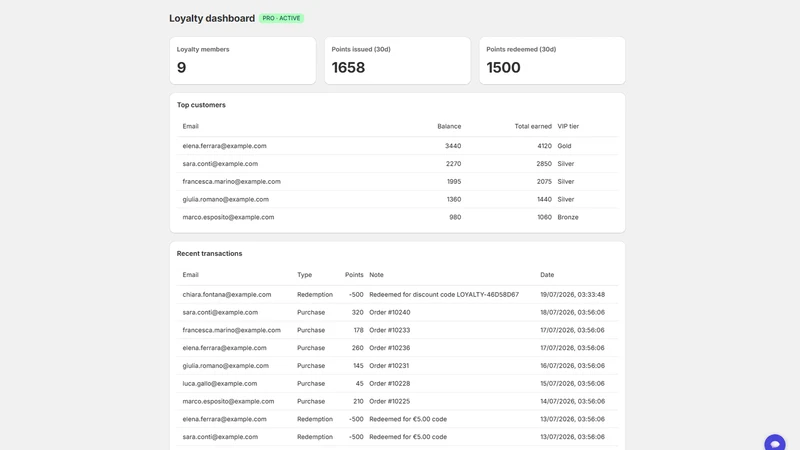Click the Type column header
Viewport: 800px width, 450px height.
pyautogui.click(x=305, y=275)
